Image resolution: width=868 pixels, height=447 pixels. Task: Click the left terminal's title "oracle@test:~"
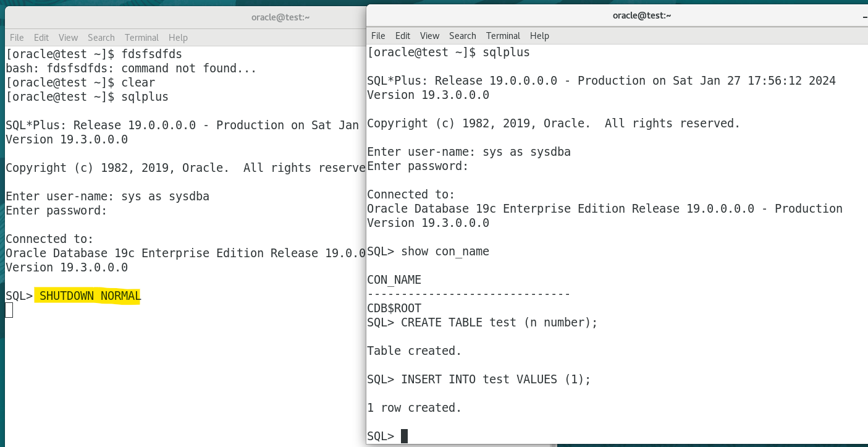point(280,17)
